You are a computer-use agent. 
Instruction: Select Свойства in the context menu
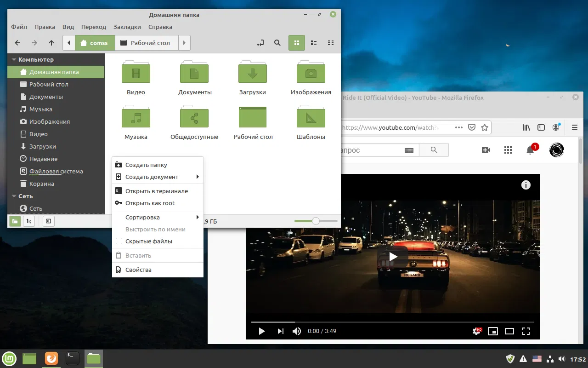[x=138, y=270]
